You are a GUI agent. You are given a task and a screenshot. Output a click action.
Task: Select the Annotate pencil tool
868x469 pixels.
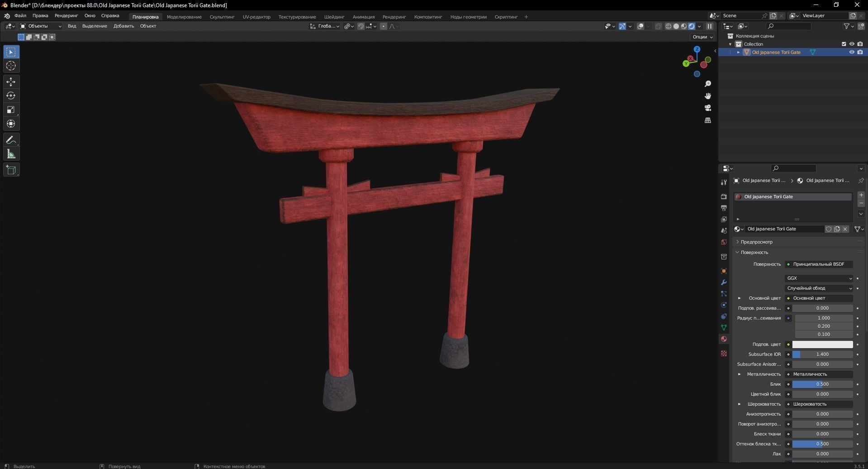tap(11, 140)
